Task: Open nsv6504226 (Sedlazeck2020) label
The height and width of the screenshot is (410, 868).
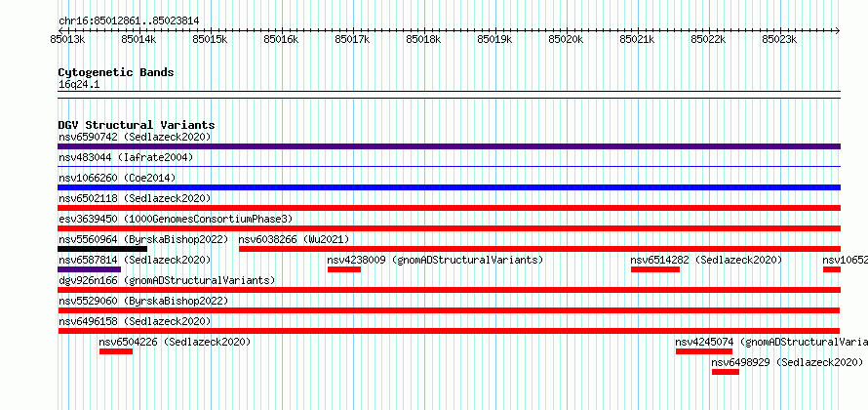Action: pos(175,342)
